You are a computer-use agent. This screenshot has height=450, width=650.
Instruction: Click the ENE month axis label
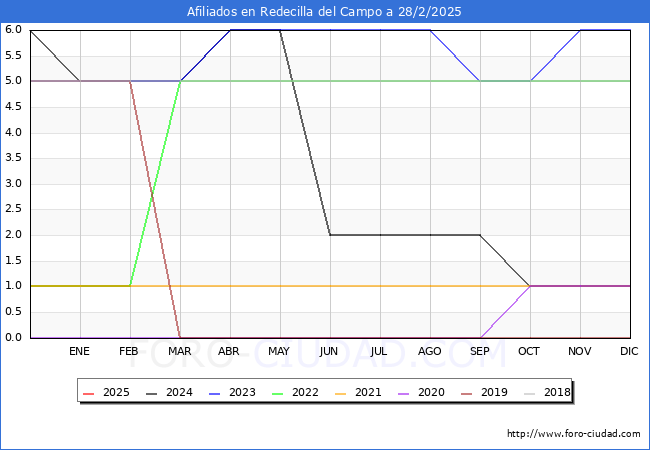79,351
